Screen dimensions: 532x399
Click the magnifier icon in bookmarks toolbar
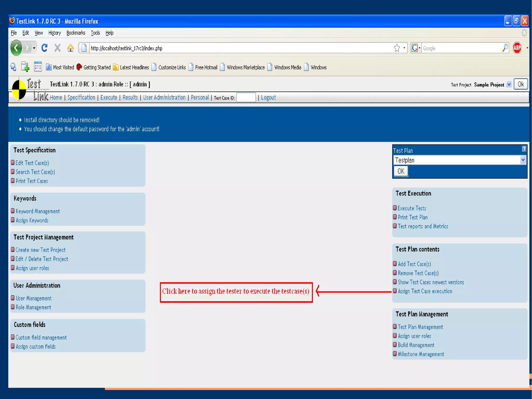[14, 67]
